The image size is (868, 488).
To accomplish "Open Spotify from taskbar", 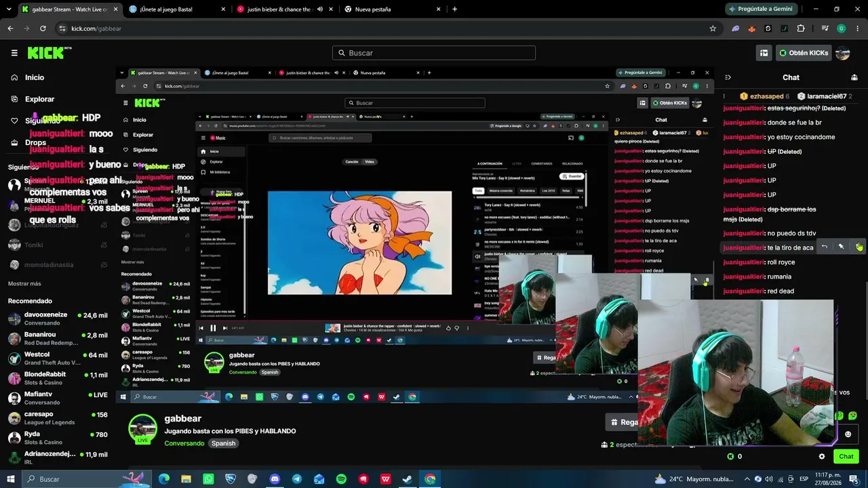I will point(341,479).
